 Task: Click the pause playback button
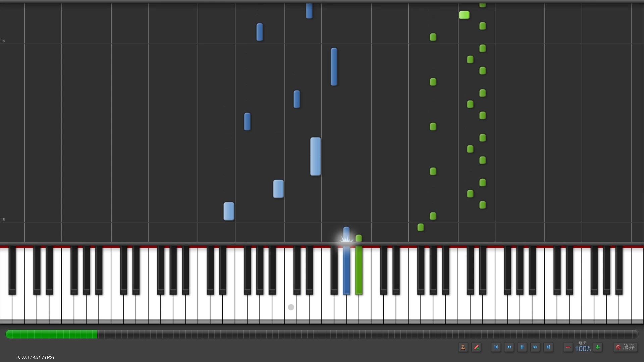pyautogui.click(x=522, y=347)
